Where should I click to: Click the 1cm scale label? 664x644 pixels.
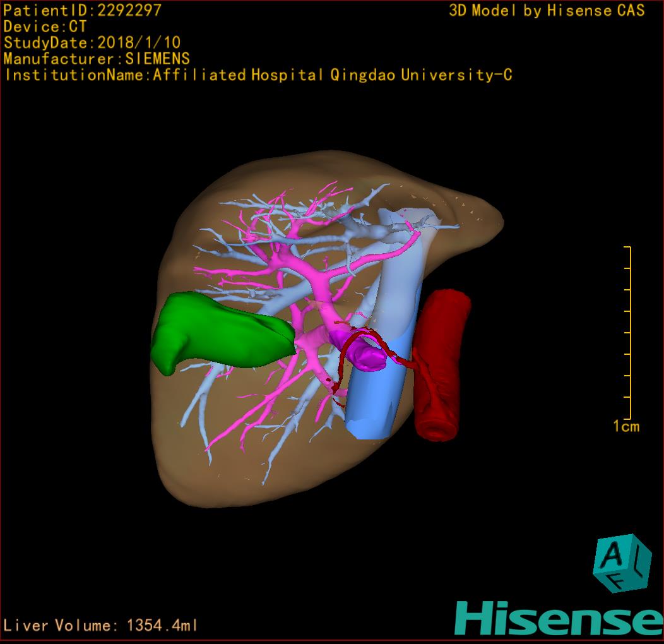click(x=626, y=426)
